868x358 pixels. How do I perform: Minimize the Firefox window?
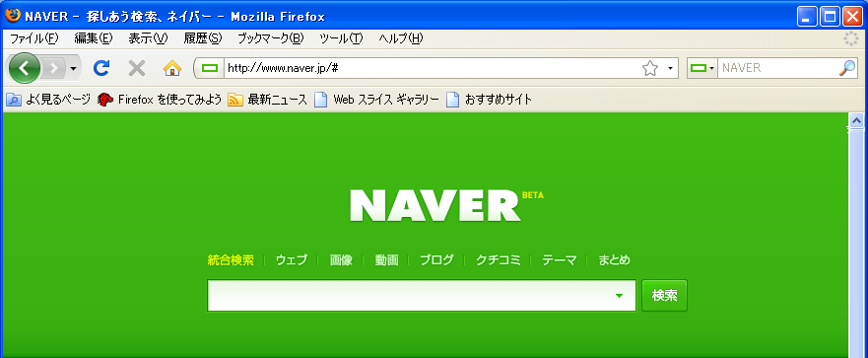tap(807, 16)
